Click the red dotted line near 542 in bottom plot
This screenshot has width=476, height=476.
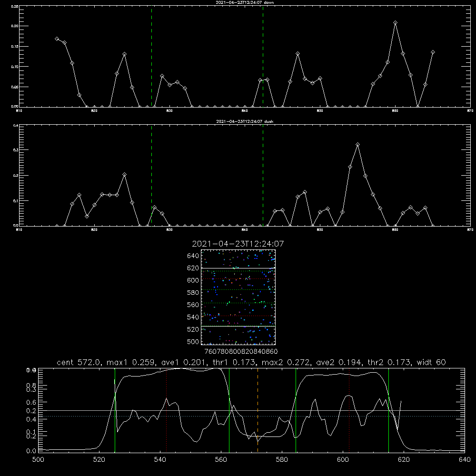tap(166, 410)
